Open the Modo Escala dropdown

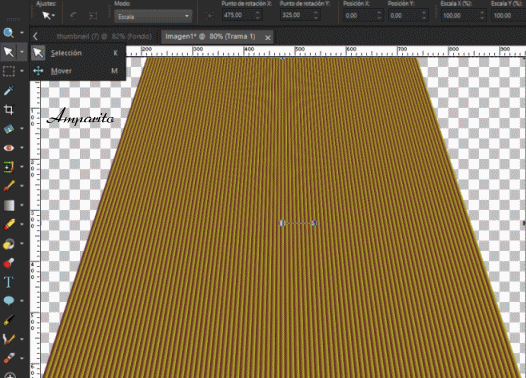(153, 16)
